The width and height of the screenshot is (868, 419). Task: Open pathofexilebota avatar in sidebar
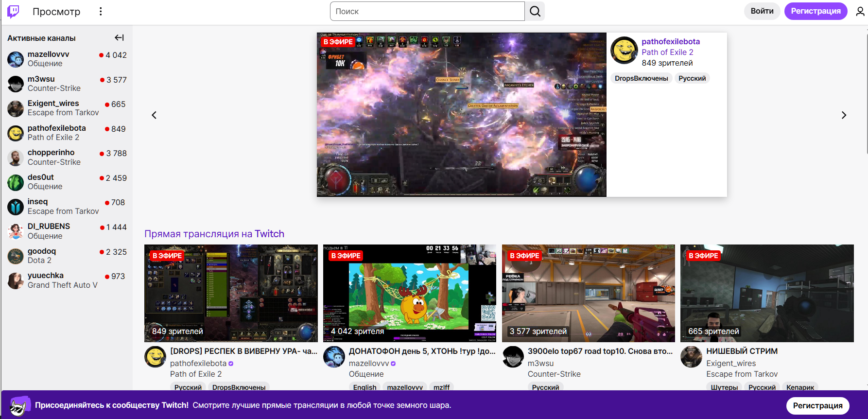[16, 133]
